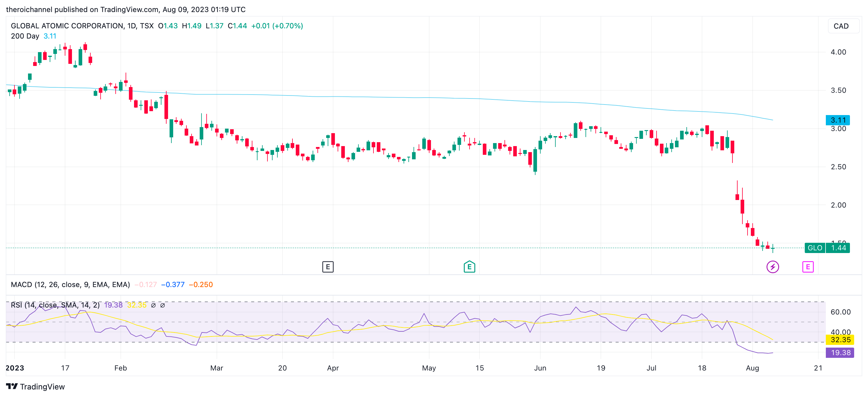Click the blue 3.11 moving average price tag
This screenshot has height=397, width=868.
pyautogui.click(x=838, y=120)
